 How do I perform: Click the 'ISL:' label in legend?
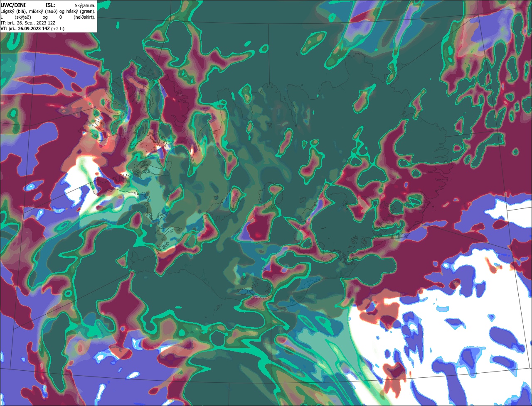coord(50,5)
